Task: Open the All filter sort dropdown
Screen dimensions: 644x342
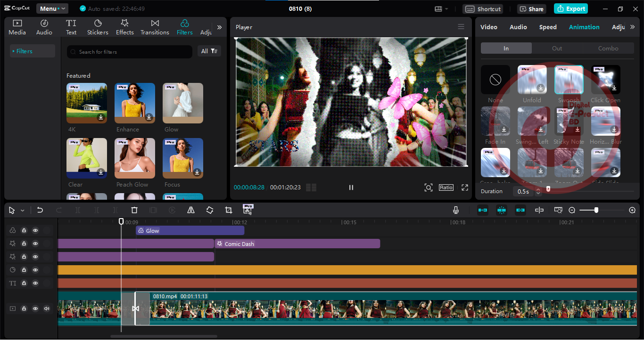Action: 209,51
